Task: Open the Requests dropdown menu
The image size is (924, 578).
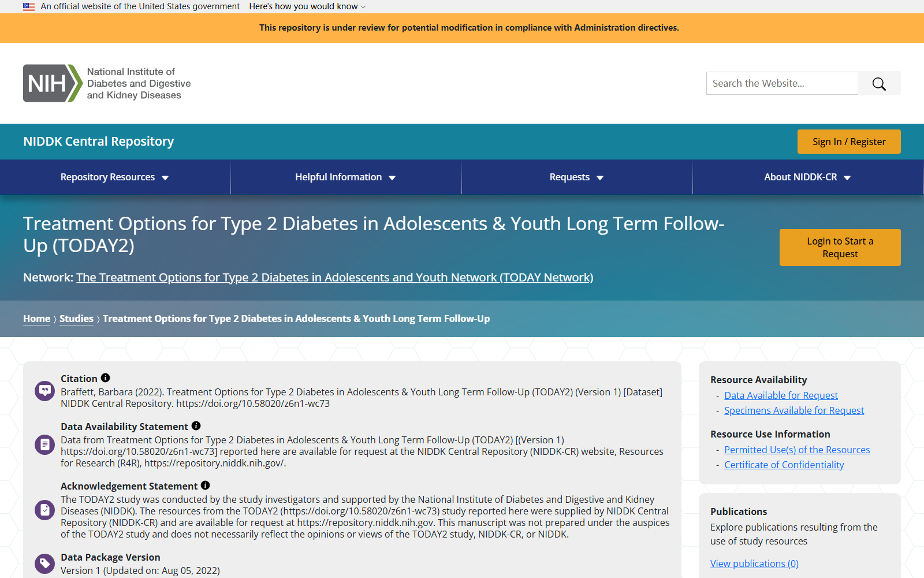Action: click(577, 177)
